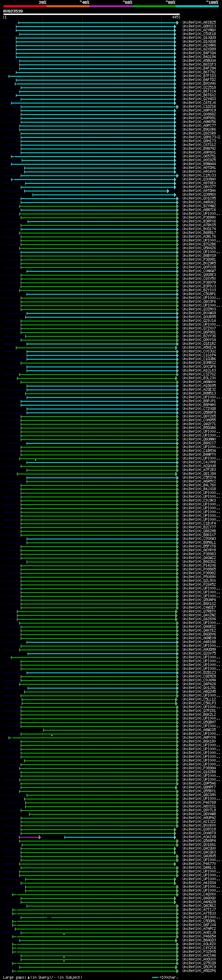Select the UniRef100_P46654 label
The height and width of the screenshot is (980, 222).
[199, 936]
